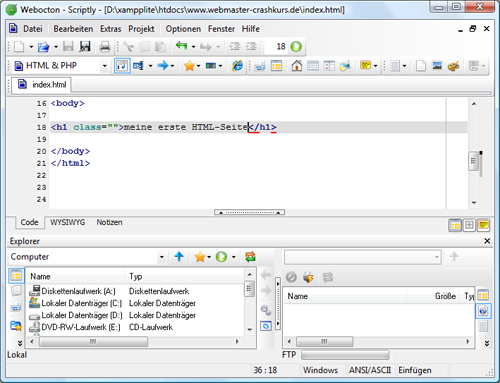
Task: Switch to the WYSIWYG tab
Action: [x=68, y=222]
